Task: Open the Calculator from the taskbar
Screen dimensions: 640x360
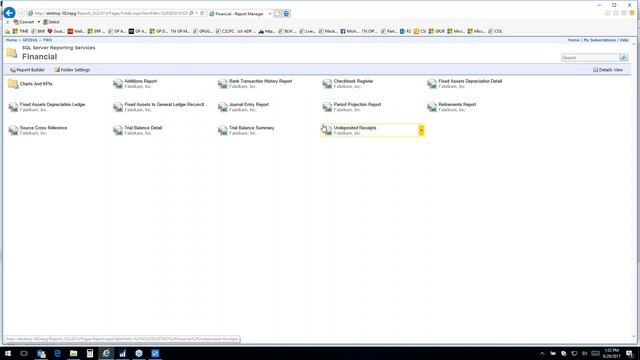Action: click(x=90, y=353)
